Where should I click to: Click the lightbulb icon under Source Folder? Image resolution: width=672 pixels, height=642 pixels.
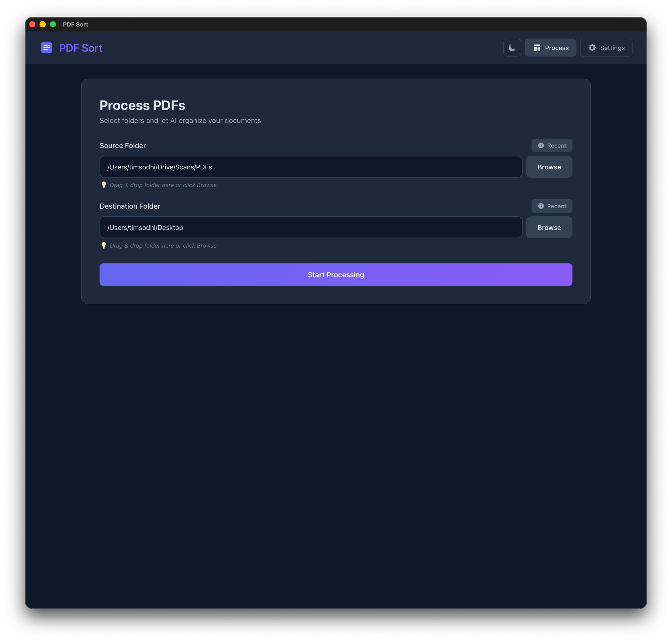[104, 185]
